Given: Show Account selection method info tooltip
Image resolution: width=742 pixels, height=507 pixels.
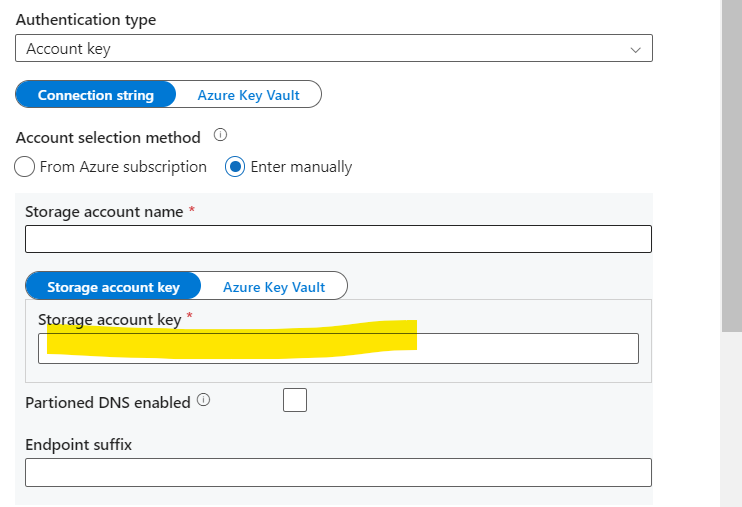Looking at the screenshot, I should (x=220, y=135).
